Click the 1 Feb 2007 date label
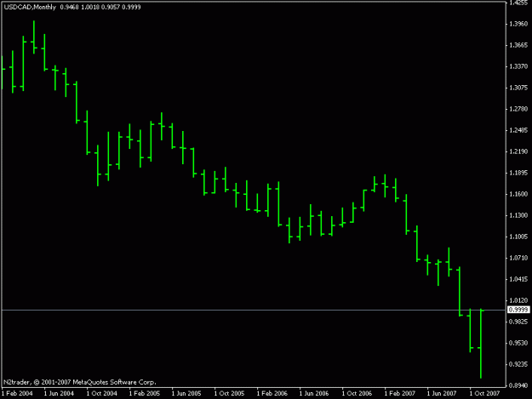Viewport: 532px width, 399px height. tap(400, 394)
